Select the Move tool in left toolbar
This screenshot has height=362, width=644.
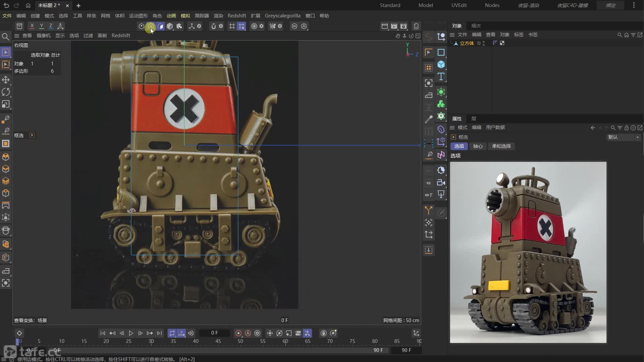(6, 80)
